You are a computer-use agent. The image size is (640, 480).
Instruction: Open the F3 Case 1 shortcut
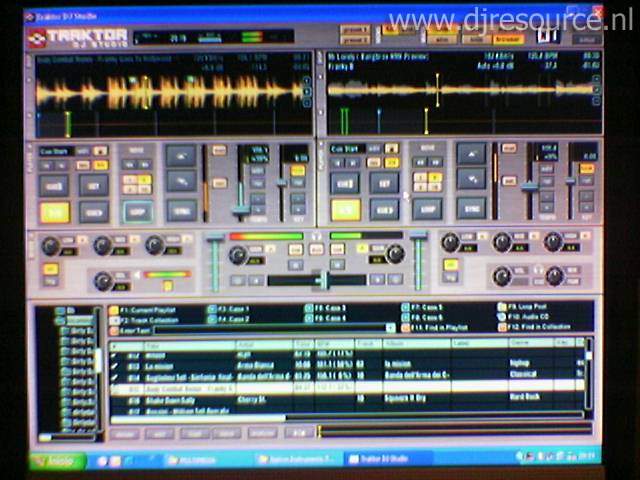(x=229, y=309)
